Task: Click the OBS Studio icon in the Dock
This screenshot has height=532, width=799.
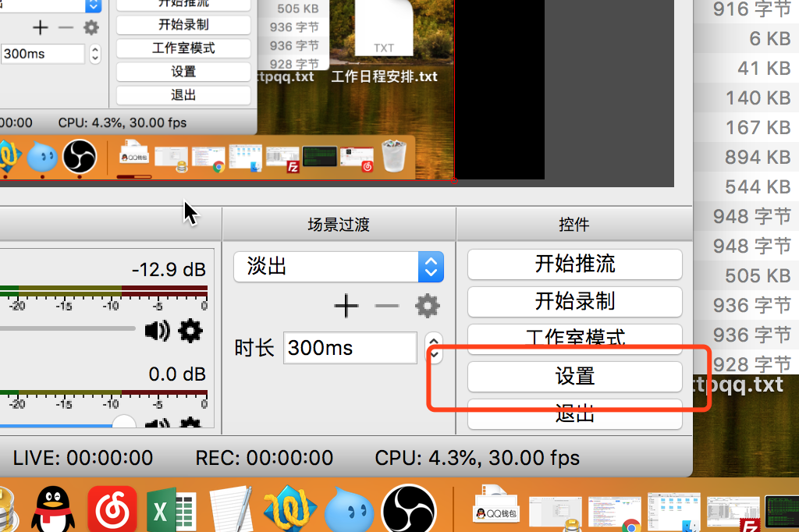Action: click(409, 509)
